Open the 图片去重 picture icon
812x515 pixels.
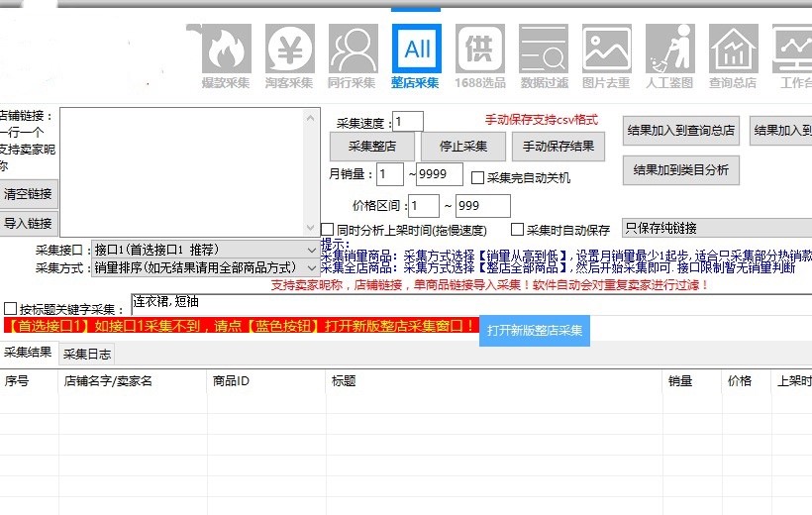607,49
